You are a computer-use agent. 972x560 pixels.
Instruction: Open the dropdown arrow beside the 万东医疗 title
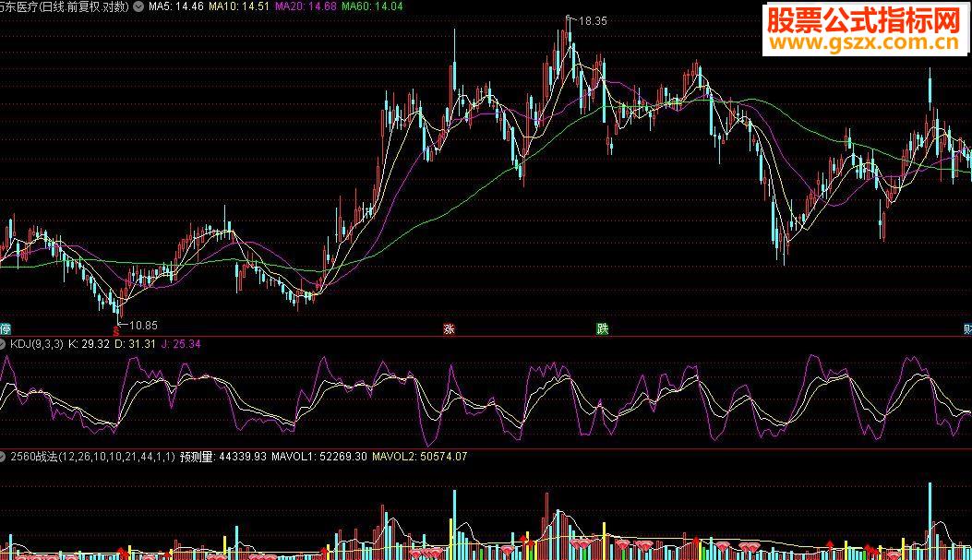pos(138,6)
